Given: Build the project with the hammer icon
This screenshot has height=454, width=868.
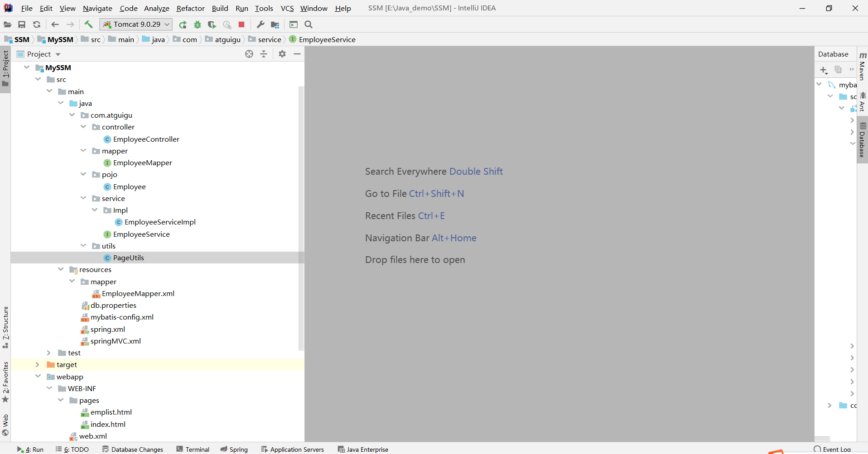Looking at the screenshot, I should (88, 24).
